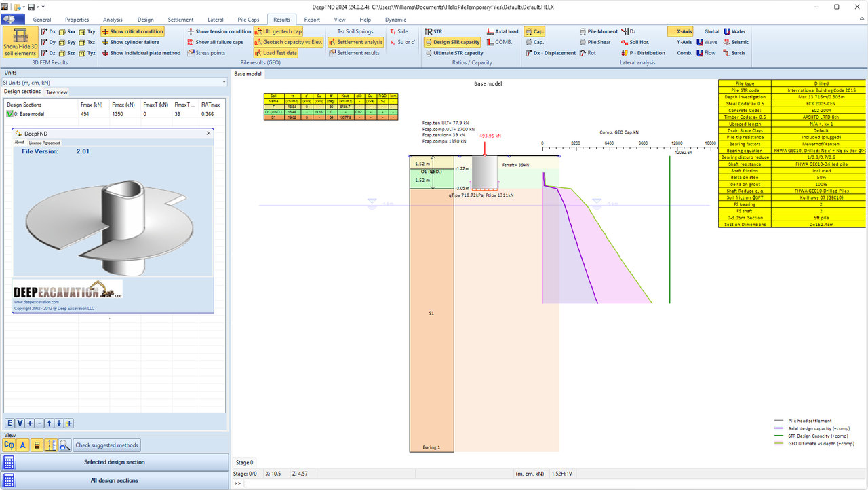Show Side friction results
This screenshot has height=490, width=868.
coord(399,31)
